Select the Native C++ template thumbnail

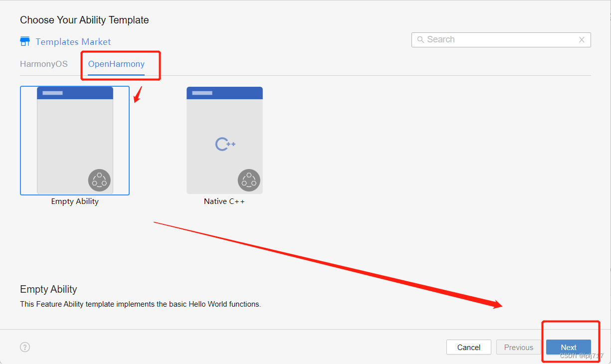[224, 140]
